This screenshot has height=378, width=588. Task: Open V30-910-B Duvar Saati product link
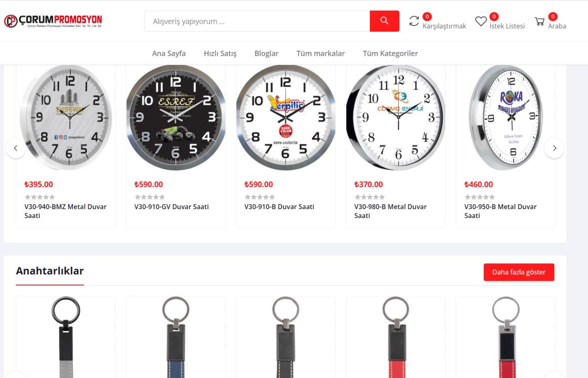tap(279, 207)
